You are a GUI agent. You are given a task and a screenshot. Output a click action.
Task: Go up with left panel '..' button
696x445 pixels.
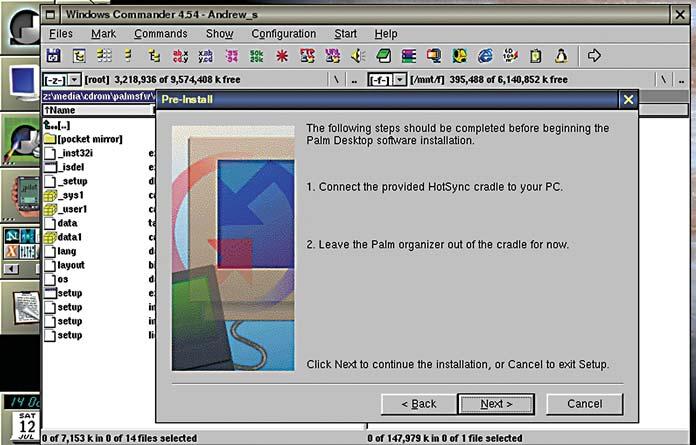(x=354, y=80)
